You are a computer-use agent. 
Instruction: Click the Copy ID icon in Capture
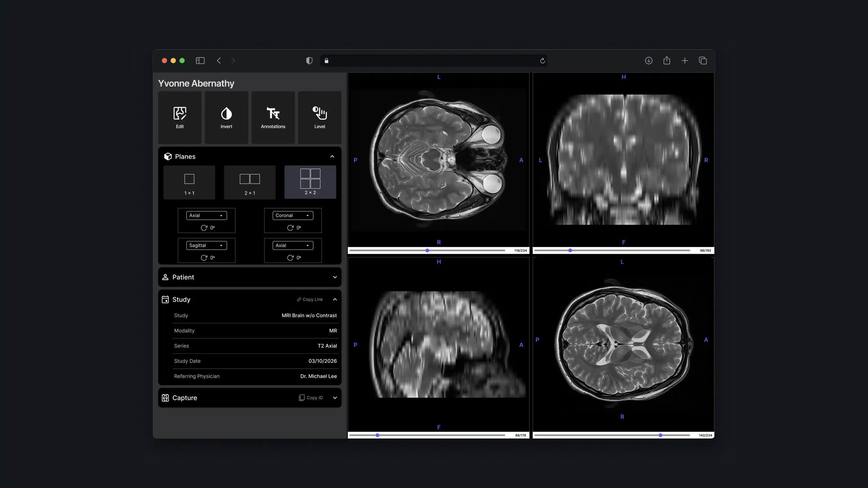[302, 398]
